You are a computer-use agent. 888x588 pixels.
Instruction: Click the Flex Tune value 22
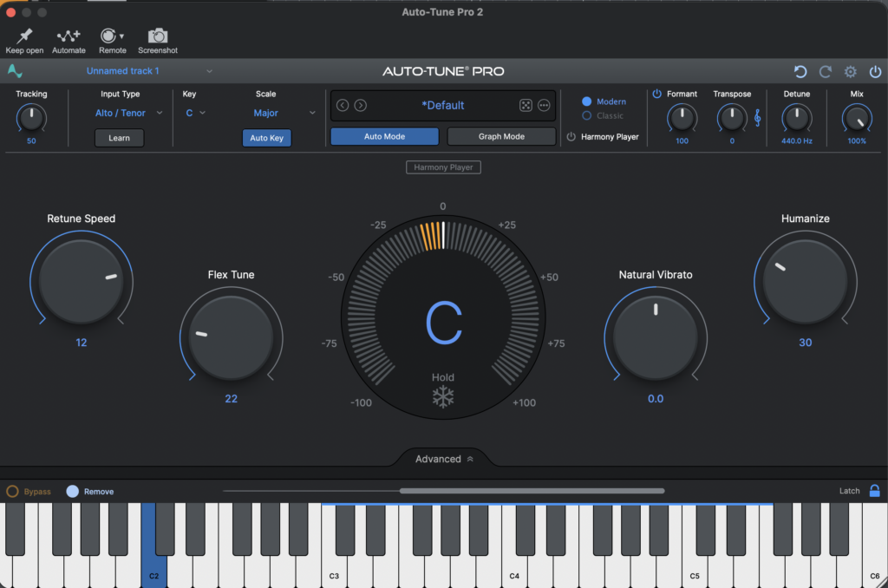coord(231,399)
